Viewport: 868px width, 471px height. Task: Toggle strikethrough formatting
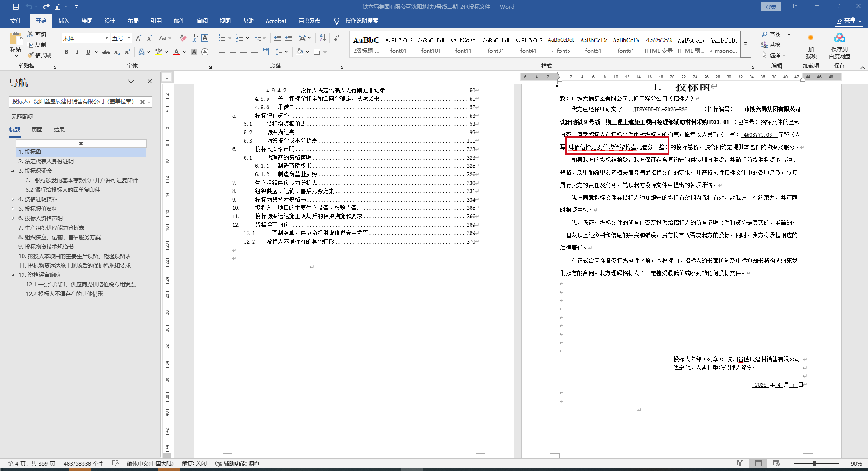pyautogui.click(x=106, y=52)
